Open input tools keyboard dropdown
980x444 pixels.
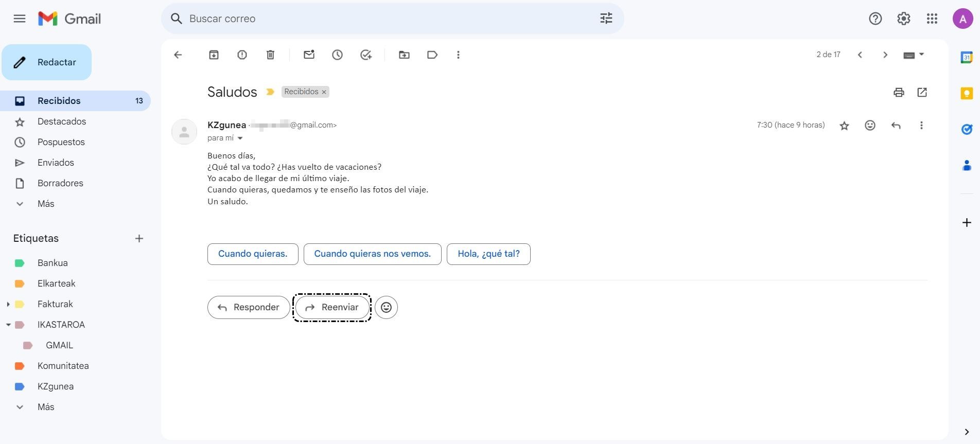[x=914, y=55]
